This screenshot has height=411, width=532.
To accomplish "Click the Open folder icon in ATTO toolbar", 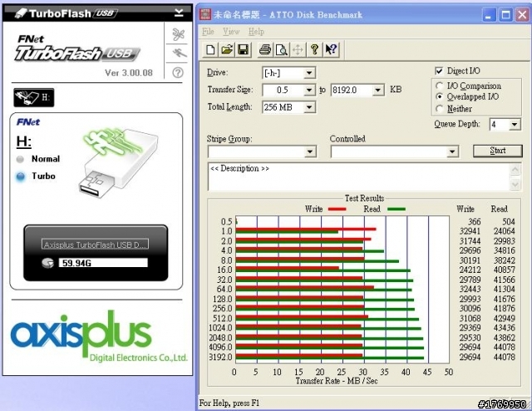I will tap(227, 50).
